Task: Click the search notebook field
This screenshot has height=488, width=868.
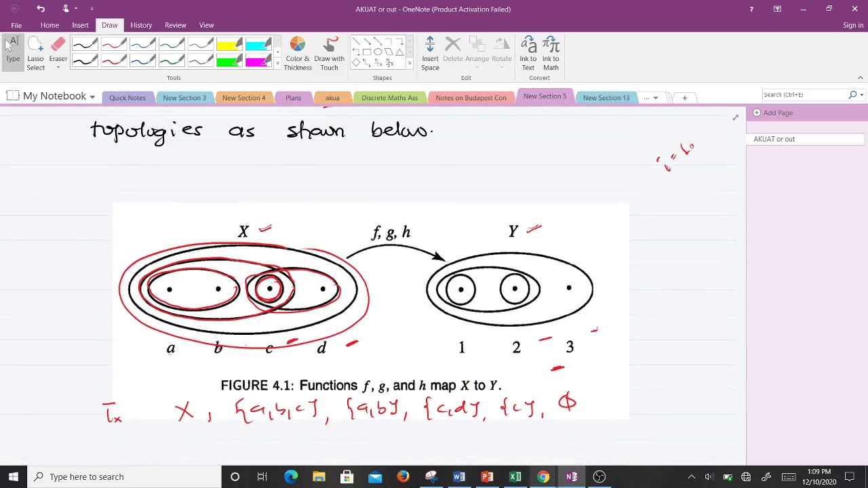Action: tap(806, 95)
